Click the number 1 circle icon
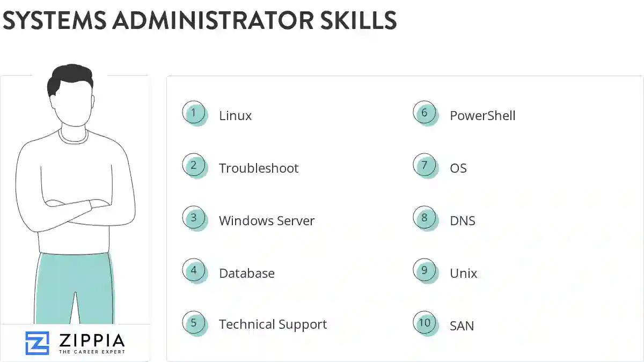This screenshot has height=362, width=644. [194, 113]
